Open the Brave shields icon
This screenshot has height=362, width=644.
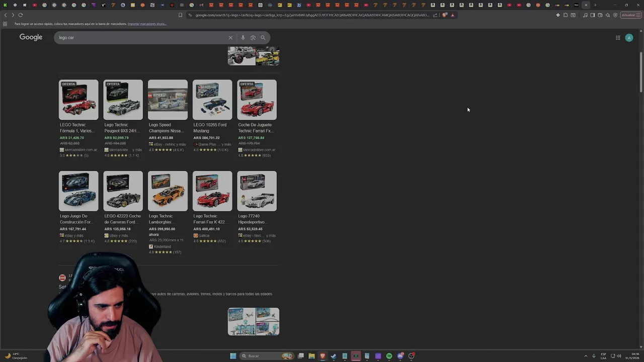pyautogui.click(x=445, y=15)
